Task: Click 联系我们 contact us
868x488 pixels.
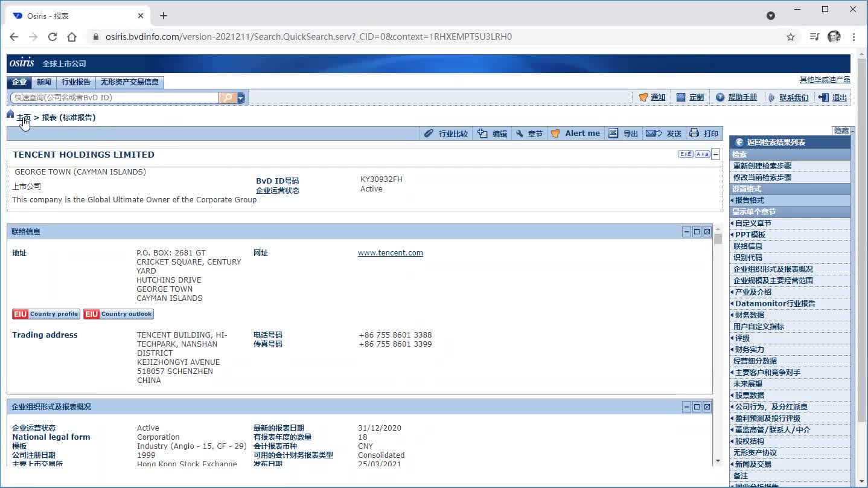Action: click(788, 97)
